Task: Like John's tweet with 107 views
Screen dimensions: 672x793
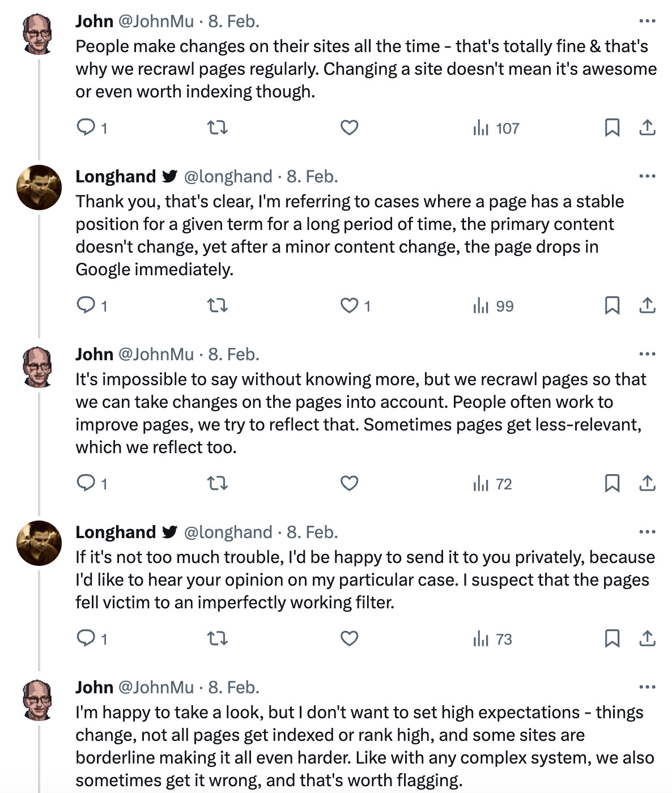Action: (349, 127)
